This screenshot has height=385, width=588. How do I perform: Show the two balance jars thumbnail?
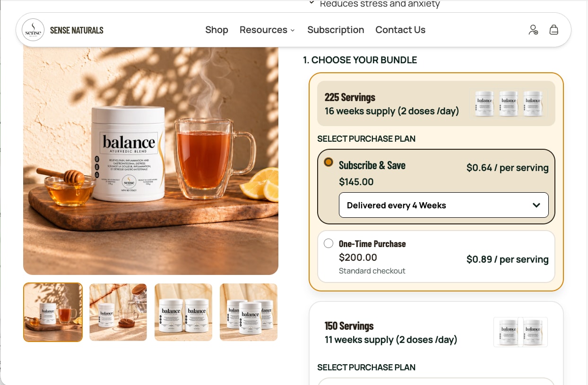pyautogui.click(x=183, y=312)
